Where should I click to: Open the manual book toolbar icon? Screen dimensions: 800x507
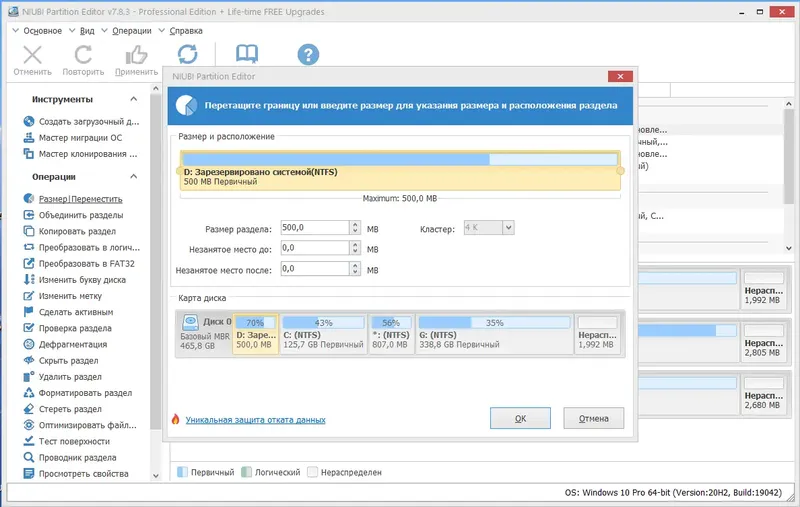(247, 54)
